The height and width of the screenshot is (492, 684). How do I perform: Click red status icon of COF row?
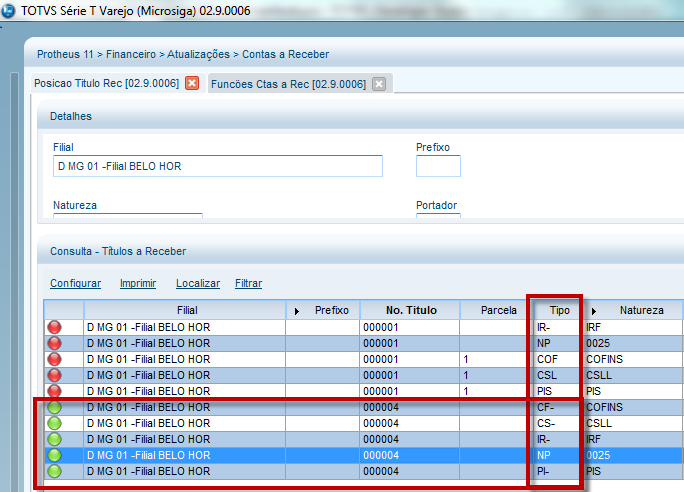55,359
